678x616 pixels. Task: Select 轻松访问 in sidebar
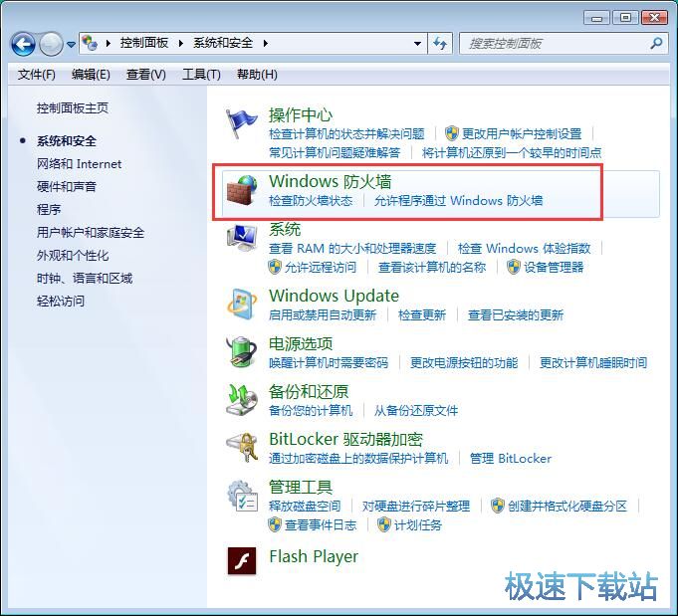tap(61, 302)
